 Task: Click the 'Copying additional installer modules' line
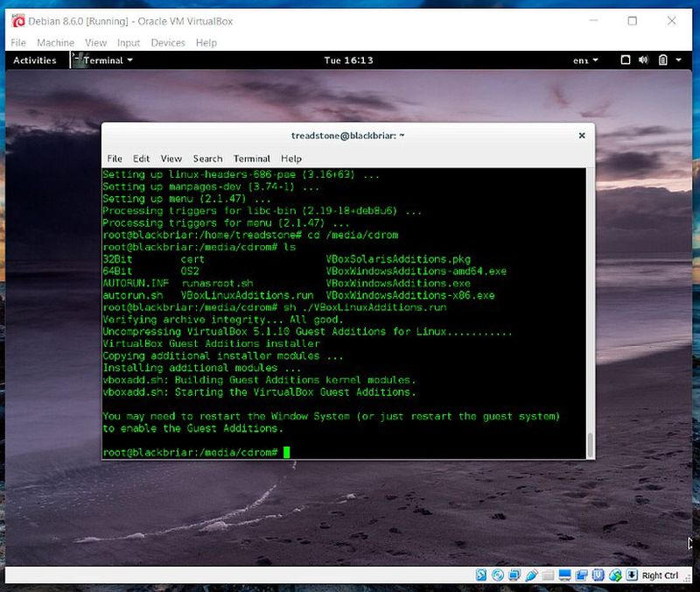pos(223,356)
